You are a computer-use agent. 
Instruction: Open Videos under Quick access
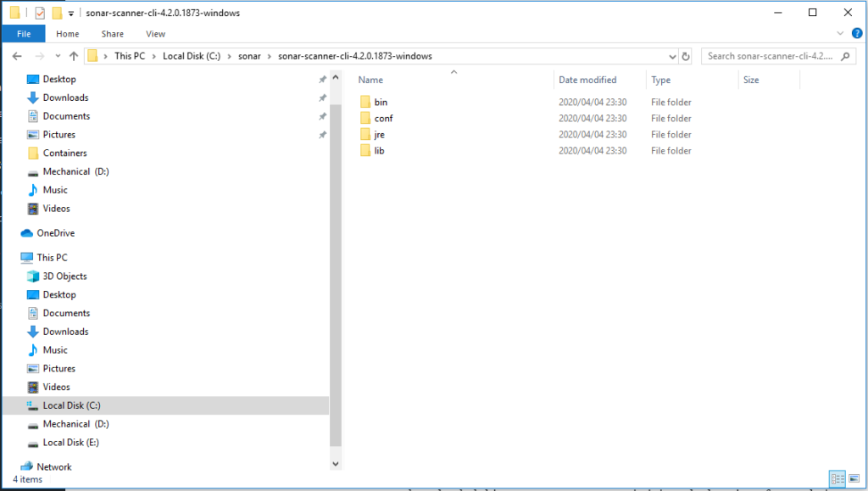click(57, 208)
